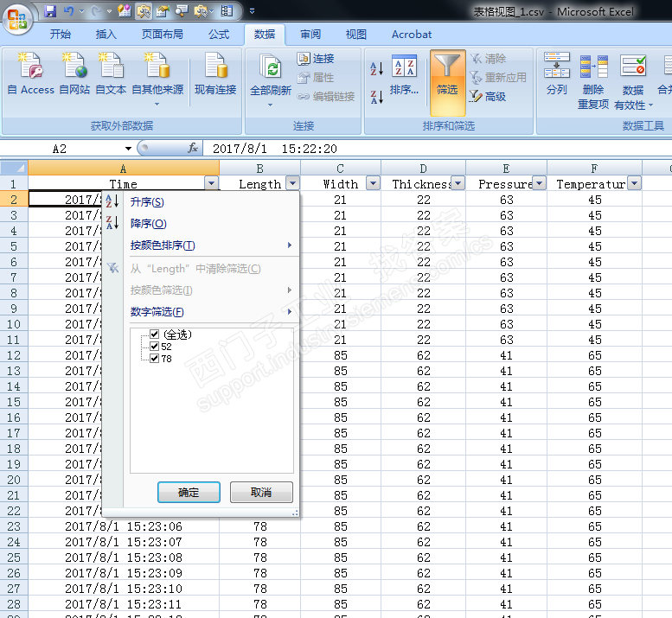Viewport: 672px width, 618px height.
Task: Open the Sort dialog (排序...)
Action: [x=404, y=73]
